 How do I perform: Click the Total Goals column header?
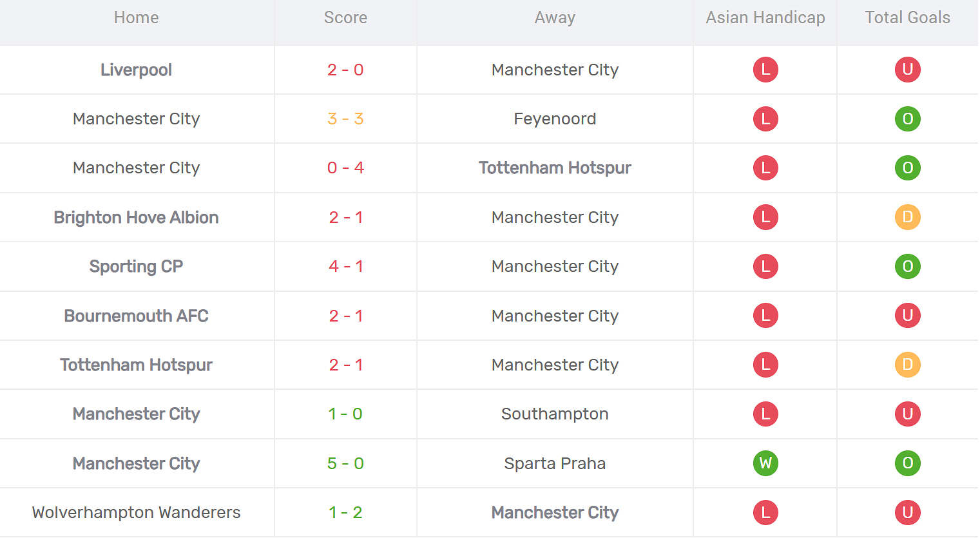[x=907, y=17]
